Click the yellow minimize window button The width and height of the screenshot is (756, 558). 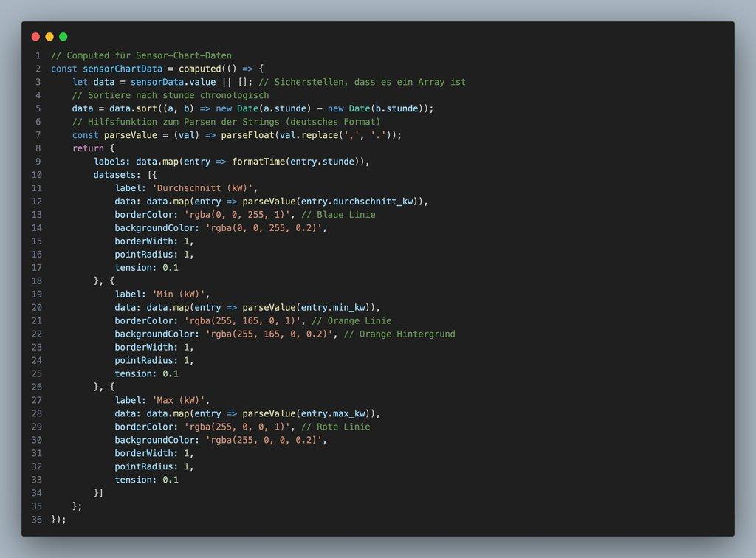click(49, 37)
